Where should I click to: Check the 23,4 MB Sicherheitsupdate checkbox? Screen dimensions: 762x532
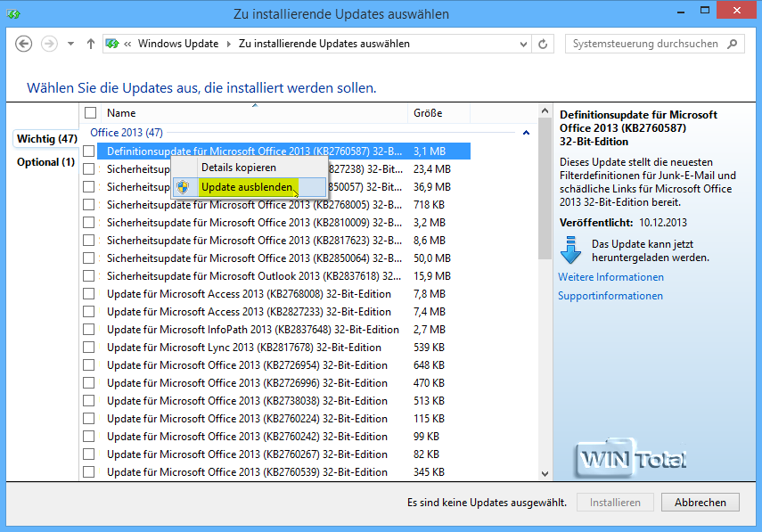[x=88, y=169]
